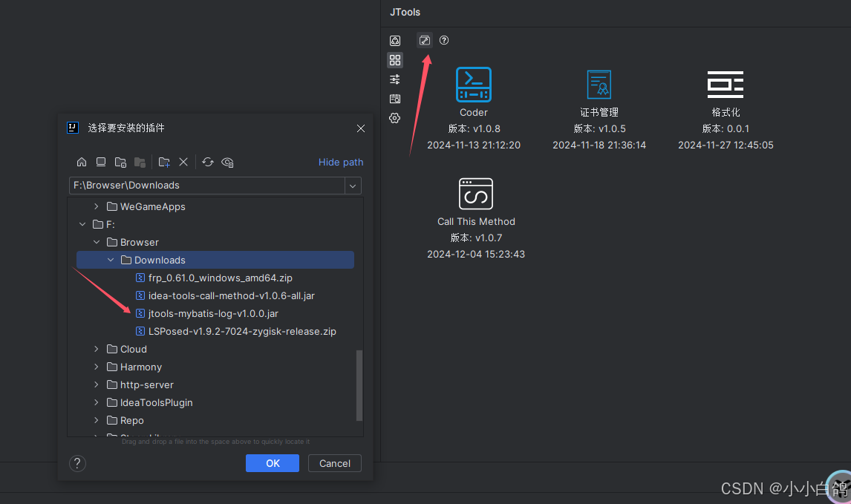851x504 pixels.
Task: Click the Call This Method label
Action: [x=476, y=221]
